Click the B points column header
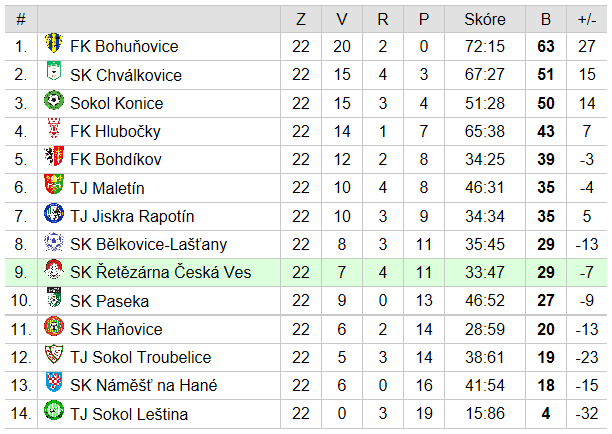612x434 pixels. pyautogui.click(x=546, y=19)
